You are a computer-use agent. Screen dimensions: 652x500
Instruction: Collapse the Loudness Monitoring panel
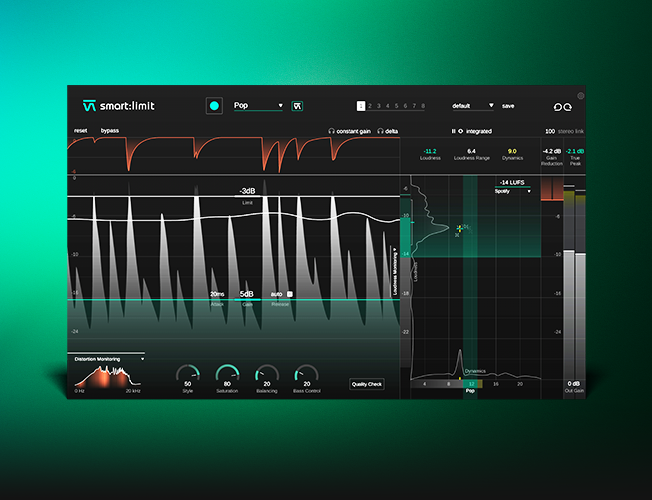pyautogui.click(x=395, y=272)
